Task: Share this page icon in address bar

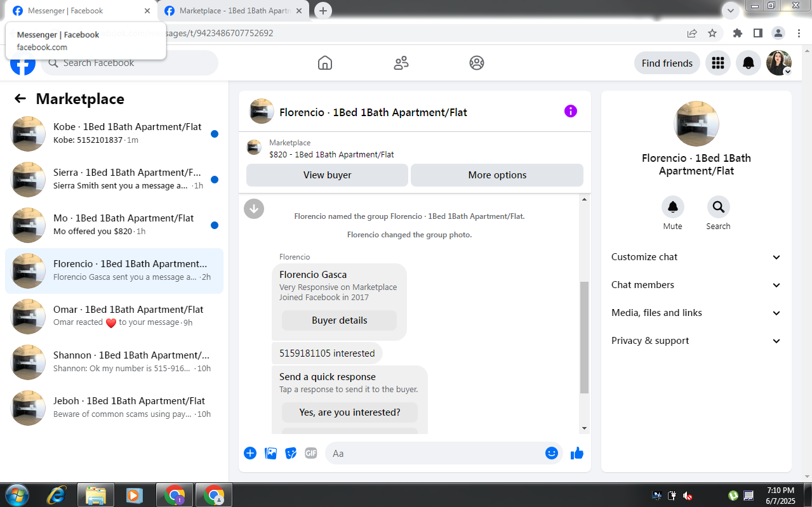Action: pos(692,33)
